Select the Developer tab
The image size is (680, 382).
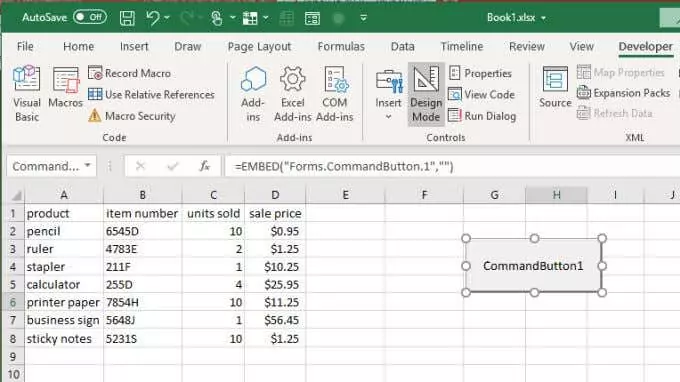[646, 46]
